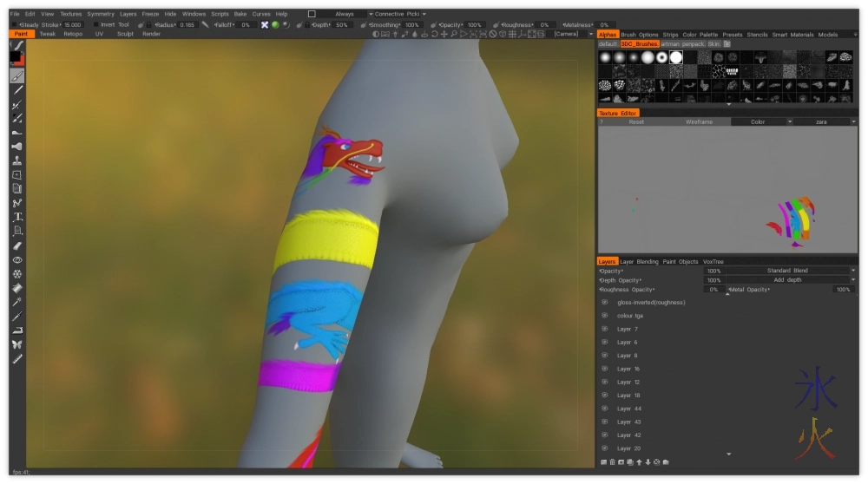The height and width of the screenshot is (484, 868).
Task: Click the foreground color swatch
Action: 15,56
